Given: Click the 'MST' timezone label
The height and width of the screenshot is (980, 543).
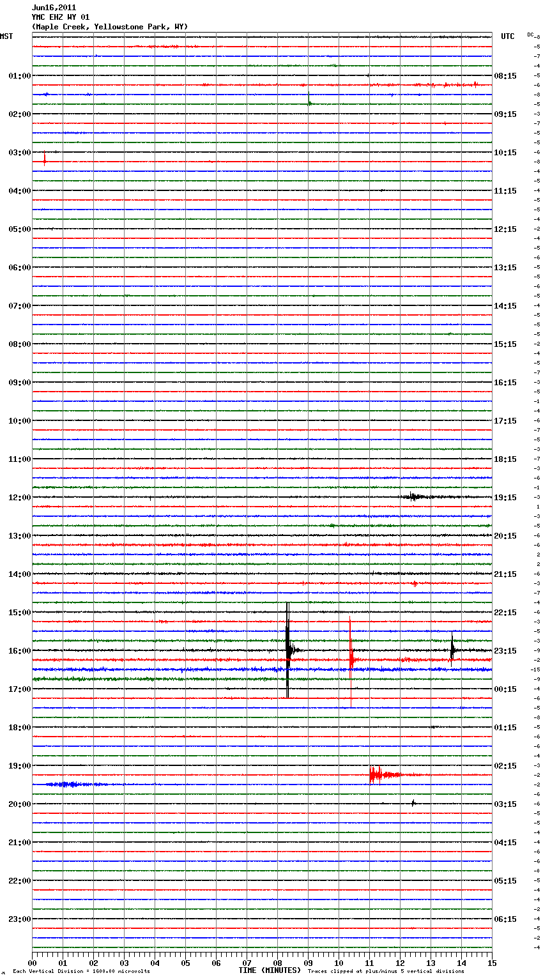Looking at the screenshot, I should point(6,36).
